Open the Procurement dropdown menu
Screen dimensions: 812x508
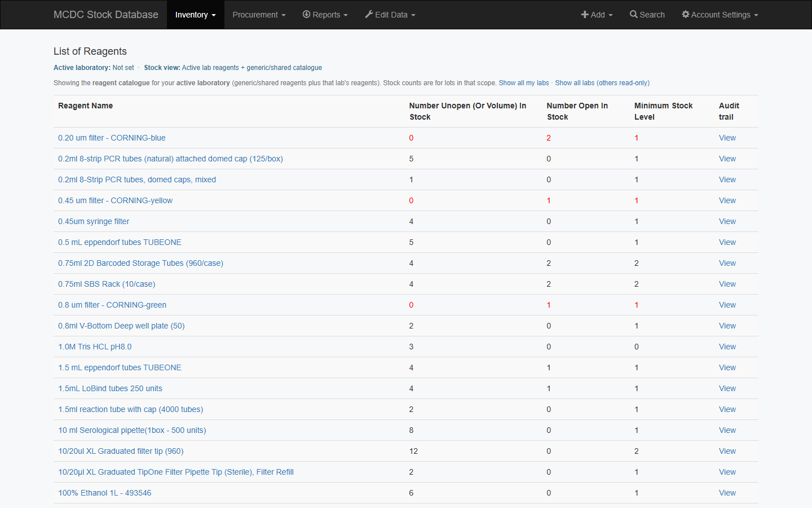(x=259, y=15)
